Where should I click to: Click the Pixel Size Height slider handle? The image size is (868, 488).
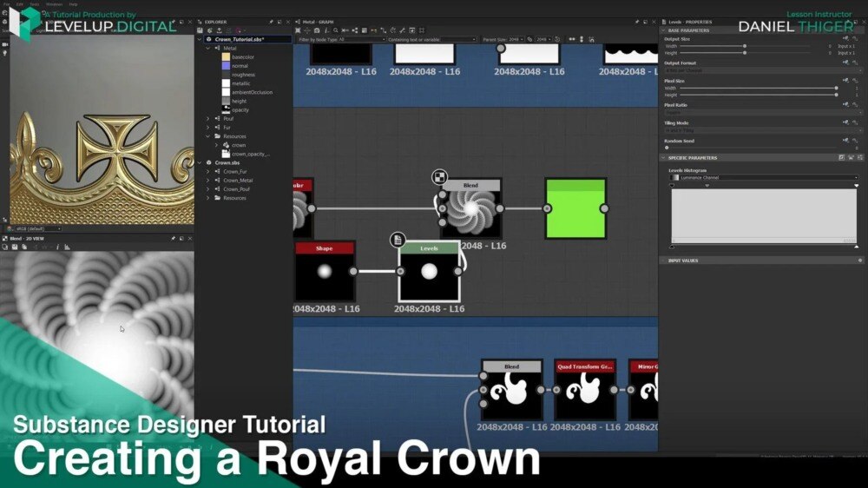coord(836,95)
